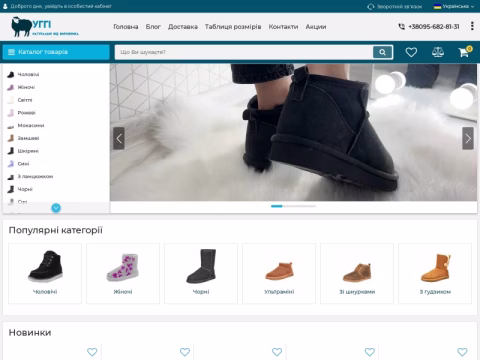The image size is (480, 360).
Task: Select Шкіряні label in sidebar
Action: point(28,151)
